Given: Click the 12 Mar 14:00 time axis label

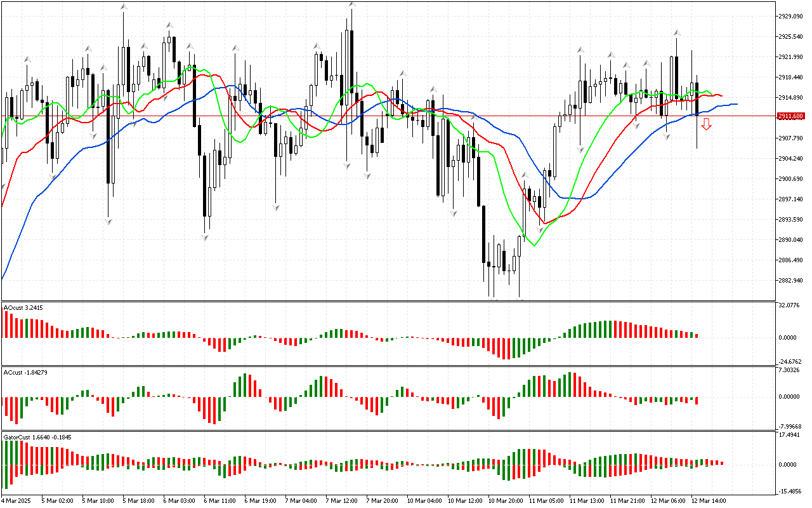Looking at the screenshot, I should (709, 501).
